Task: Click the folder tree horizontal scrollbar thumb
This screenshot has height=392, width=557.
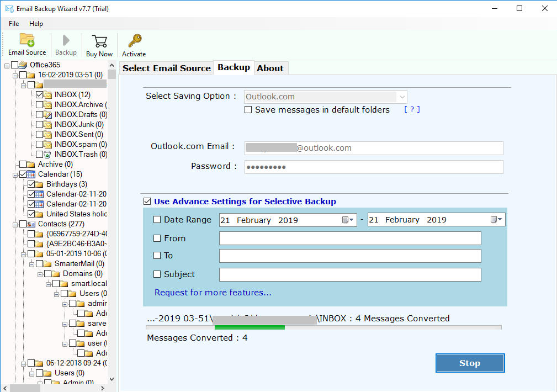Action: tap(25, 389)
